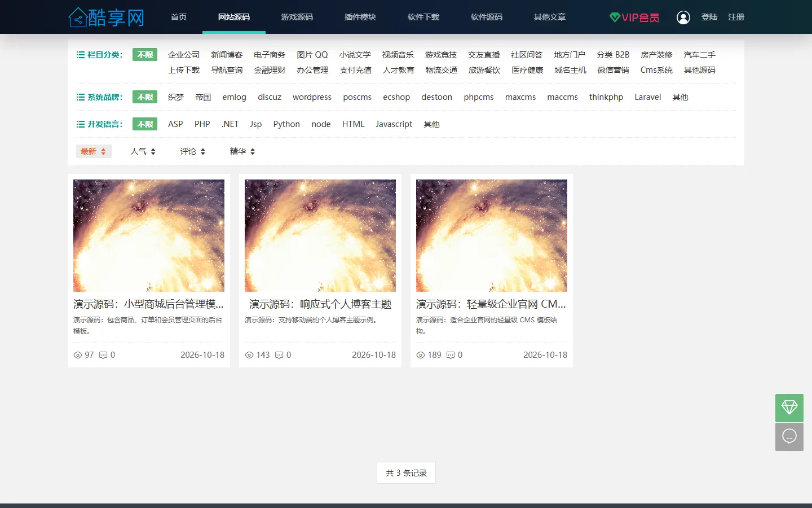
Task: Filter language by Javascript
Action: pyautogui.click(x=394, y=124)
